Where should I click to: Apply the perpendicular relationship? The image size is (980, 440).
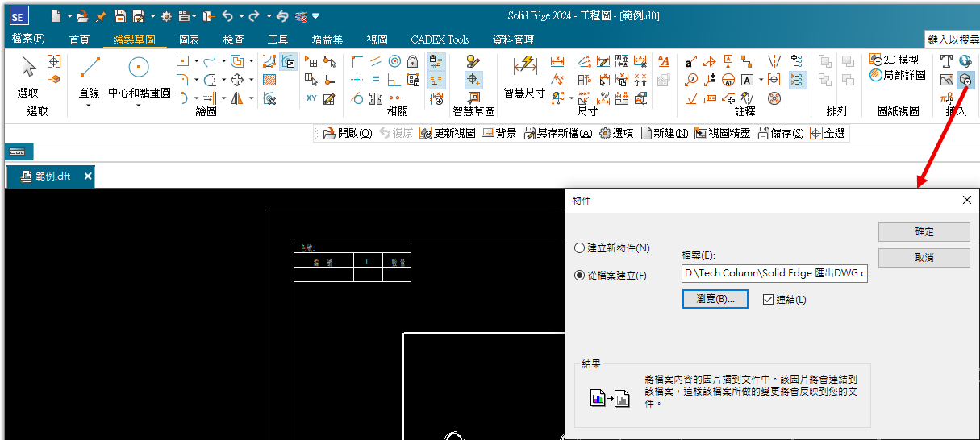pyautogui.click(x=394, y=80)
